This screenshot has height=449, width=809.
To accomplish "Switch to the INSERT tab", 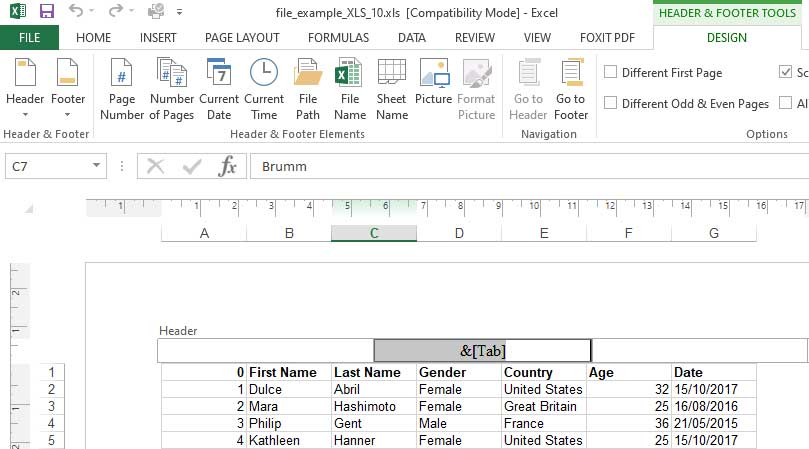I will tap(158, 38).
